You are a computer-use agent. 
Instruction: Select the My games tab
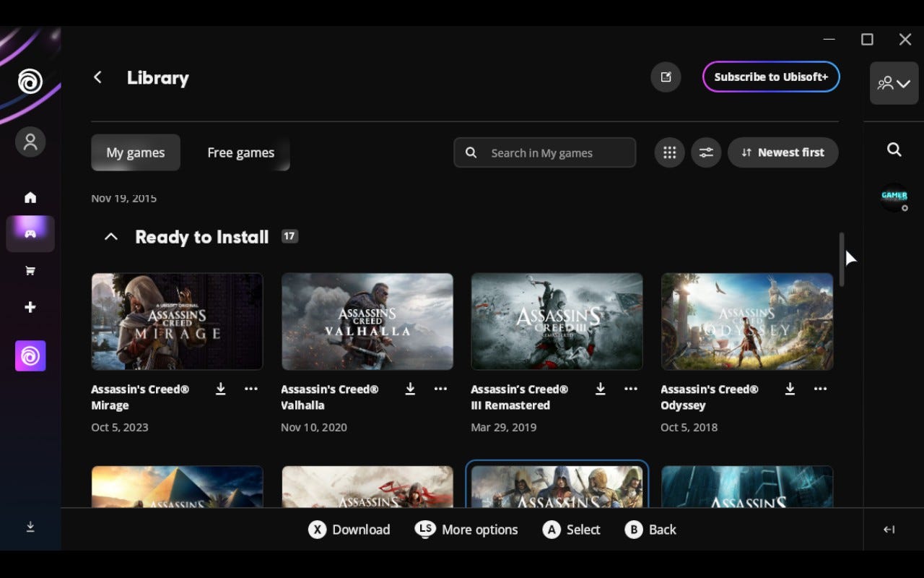pos(136,152)
